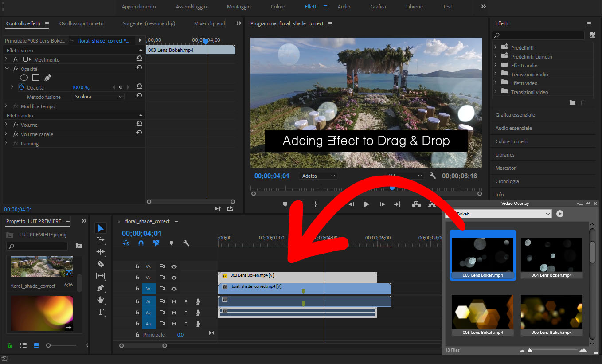
Task: Expand the Predefiniti Lumetri folder
Action: (496, 56)
